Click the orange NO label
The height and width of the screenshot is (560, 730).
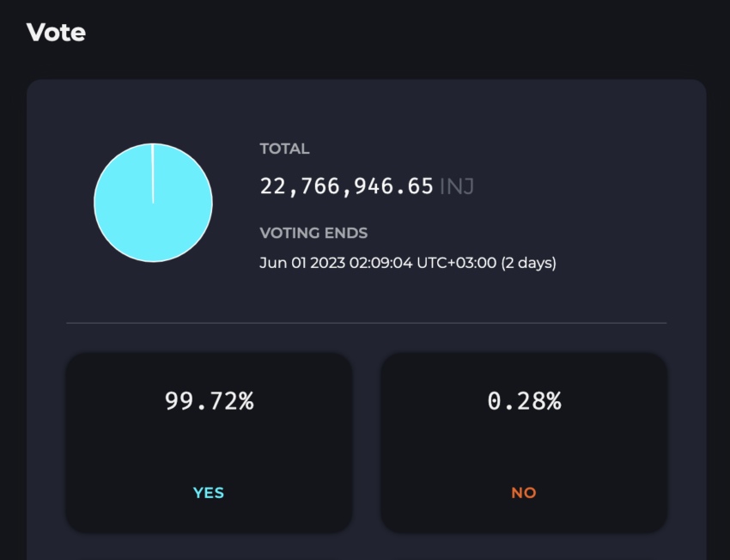524,492
